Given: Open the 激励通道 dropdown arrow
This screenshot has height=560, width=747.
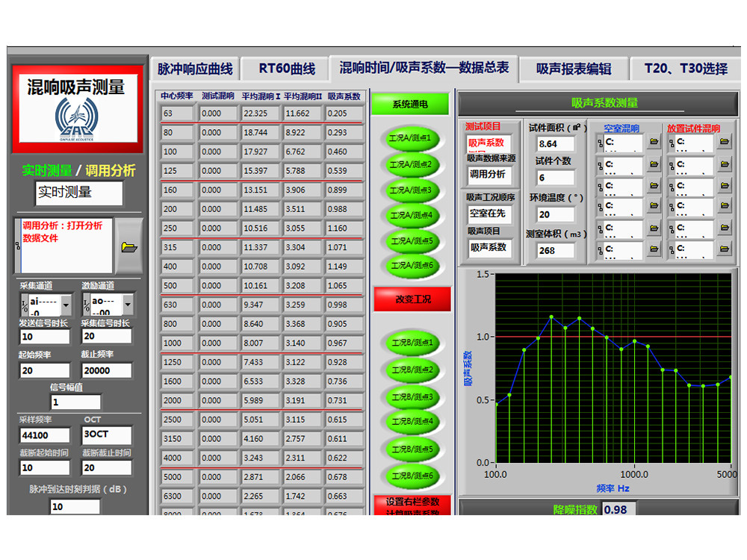Looking at the screenshot, I should point(128,305).
